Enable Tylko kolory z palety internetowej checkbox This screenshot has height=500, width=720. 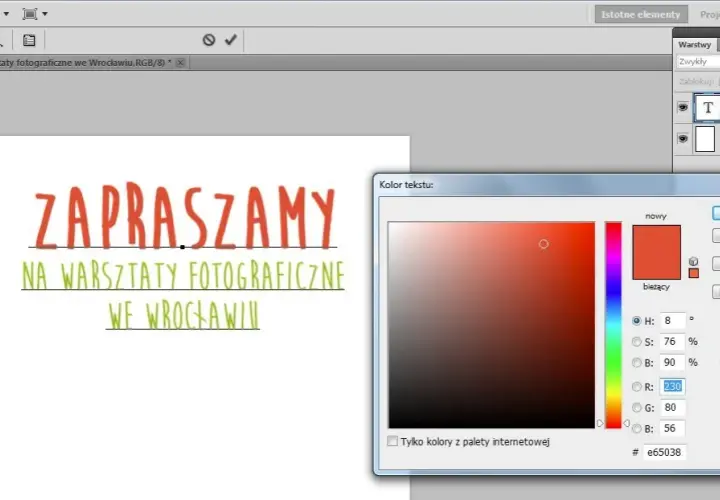tap(392, 441)
